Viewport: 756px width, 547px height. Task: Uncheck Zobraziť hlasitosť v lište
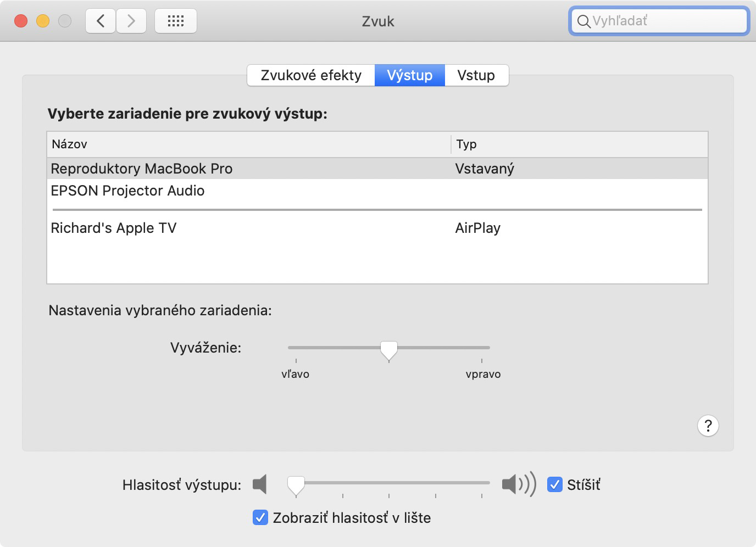click(x=260, y=517)
